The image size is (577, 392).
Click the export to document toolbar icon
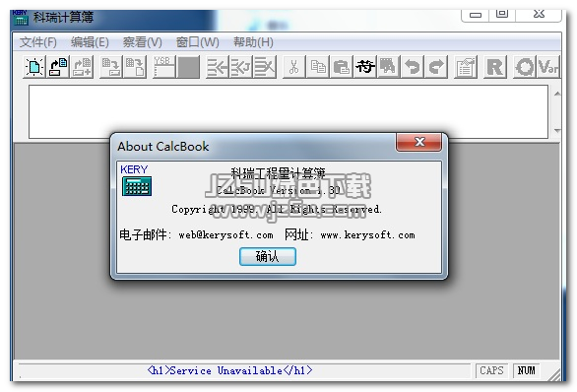(x=135, y=67)
